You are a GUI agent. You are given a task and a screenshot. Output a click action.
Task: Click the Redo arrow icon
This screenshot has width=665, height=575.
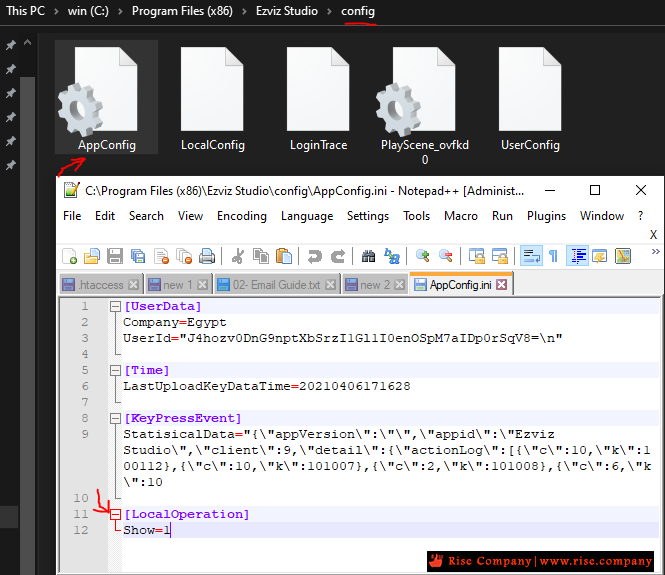click(x=338, y=256)
